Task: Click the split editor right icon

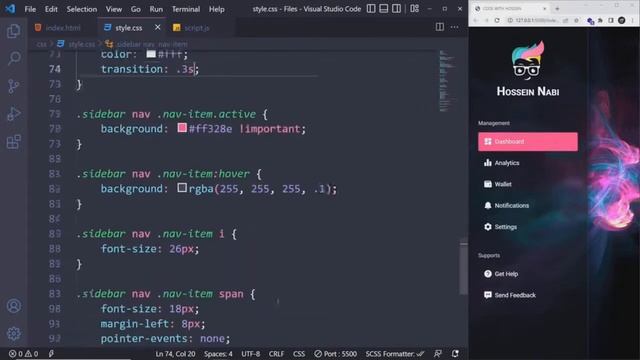Action: click(440, 27)
